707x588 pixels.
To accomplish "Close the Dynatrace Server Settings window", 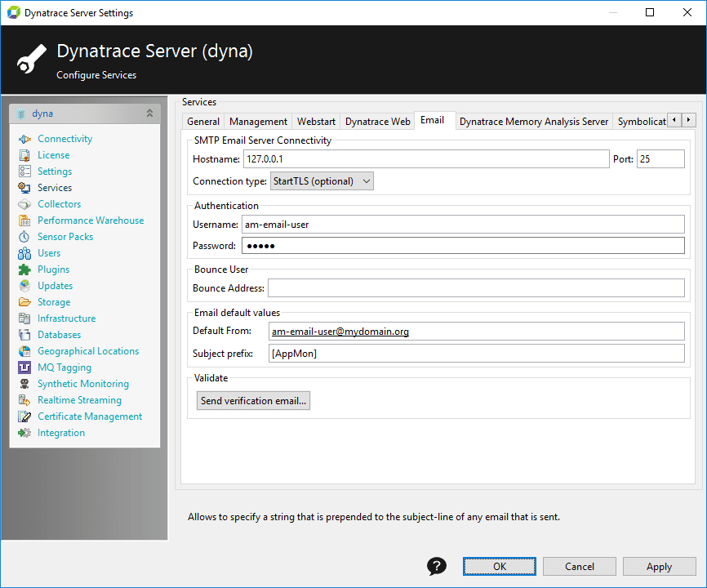I will pos(687,12).
